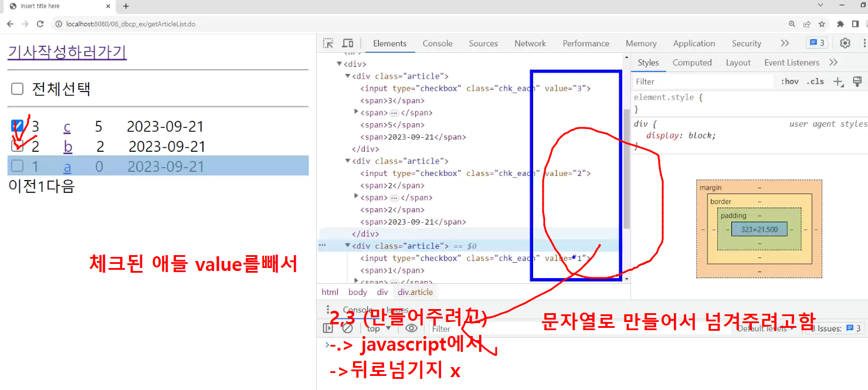Open the 기사작성하러가기 link
This screenshot has height=390, width=868.
(x=67, y=52)
